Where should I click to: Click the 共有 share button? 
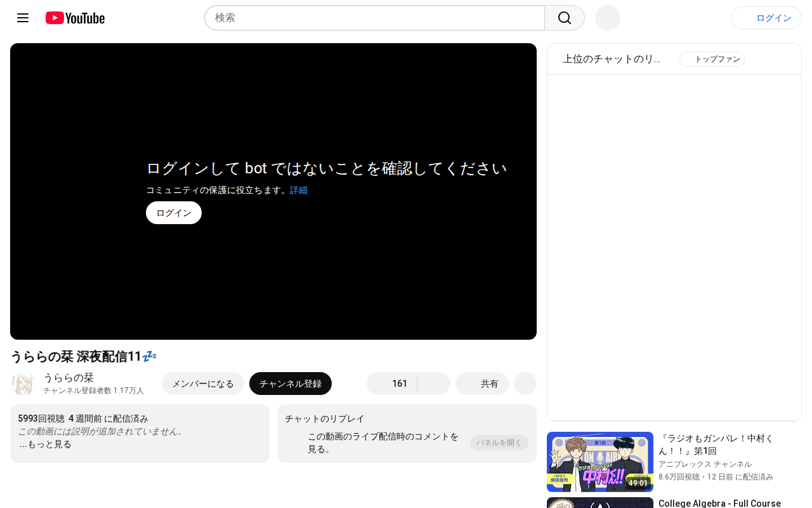(x=482, y=384)
